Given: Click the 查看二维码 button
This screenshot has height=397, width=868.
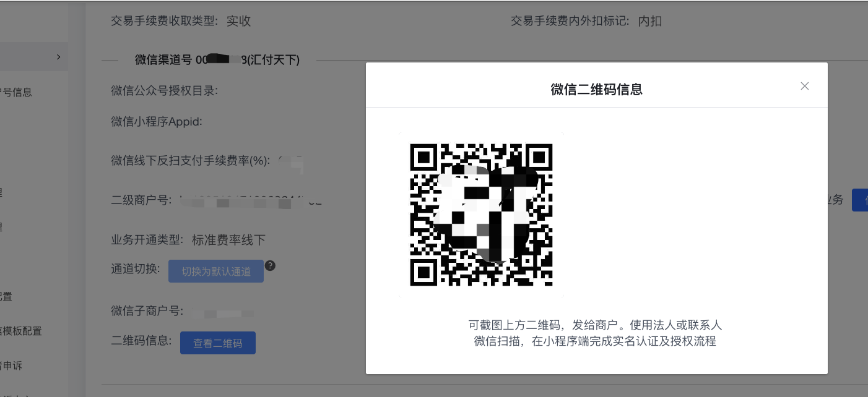Looking at the screenshot, I should (217, 343).
